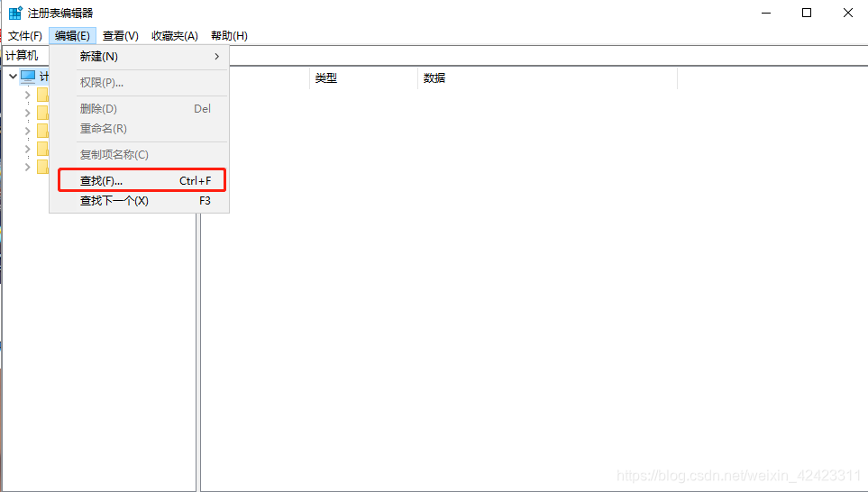Maximize the Registry Editor window
The height and width of the screenshot is (492, 868).
coord(807,13)
